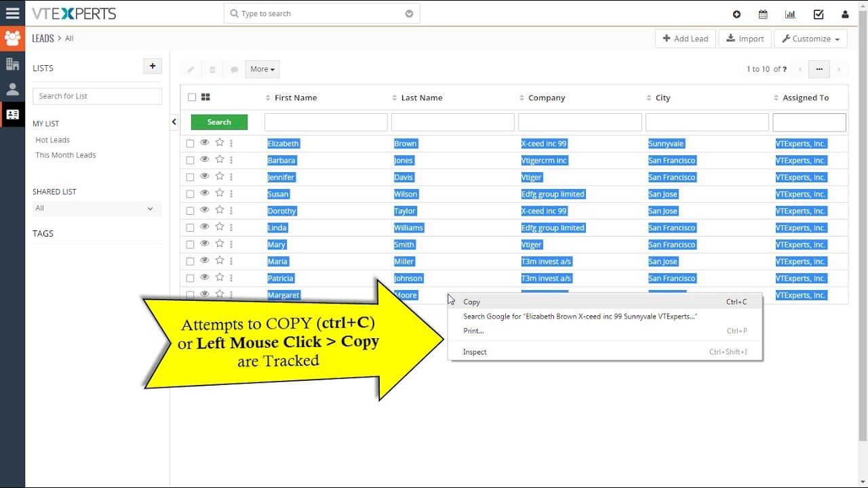Open the Customize dropdown

pos(810,39)
